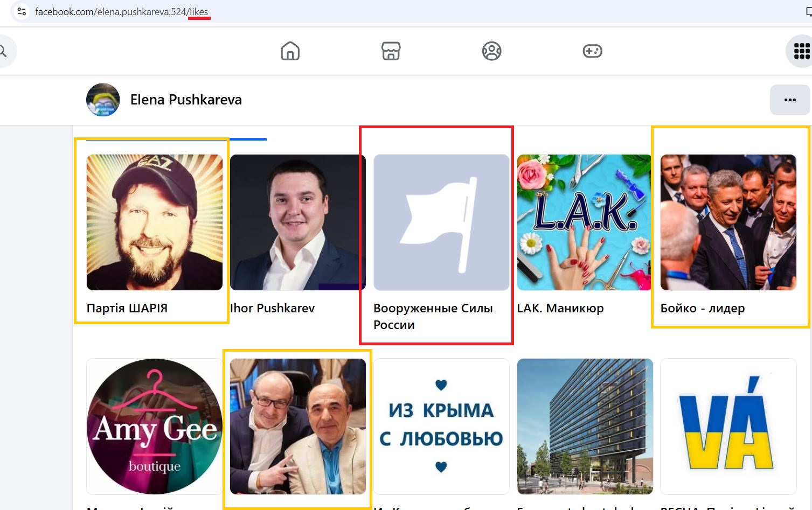Click the Партія ШАРІЯ page name
This screenshot has height=510, width=812.
[127, 308]
